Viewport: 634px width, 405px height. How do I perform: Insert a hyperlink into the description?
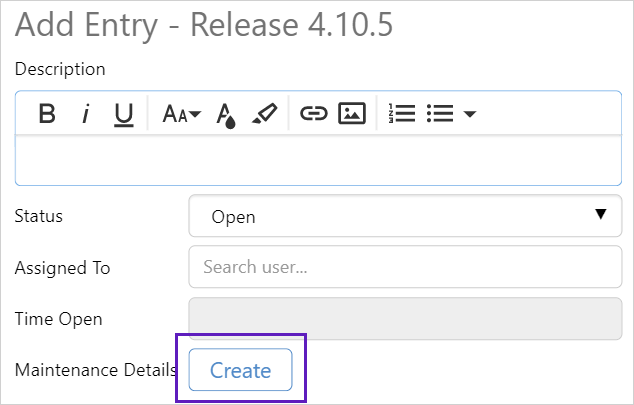[314, 114]
